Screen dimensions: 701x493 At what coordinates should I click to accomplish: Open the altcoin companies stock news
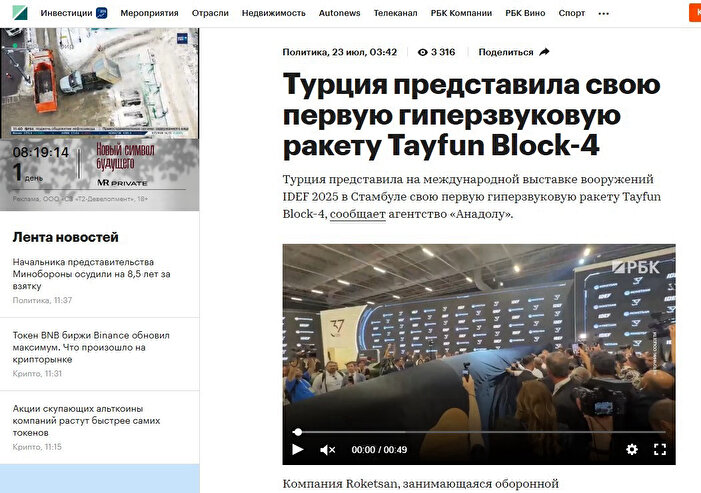pyautogui.click(x=86, y=421)
